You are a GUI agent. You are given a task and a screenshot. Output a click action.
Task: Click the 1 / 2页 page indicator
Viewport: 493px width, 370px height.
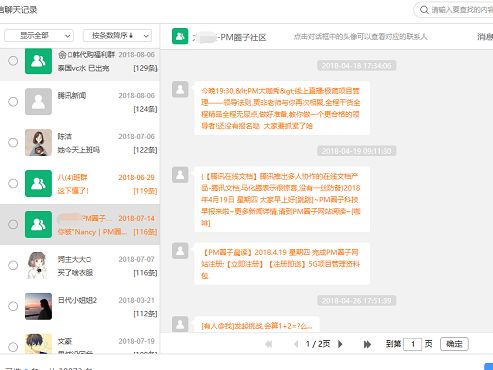point(318,344)
